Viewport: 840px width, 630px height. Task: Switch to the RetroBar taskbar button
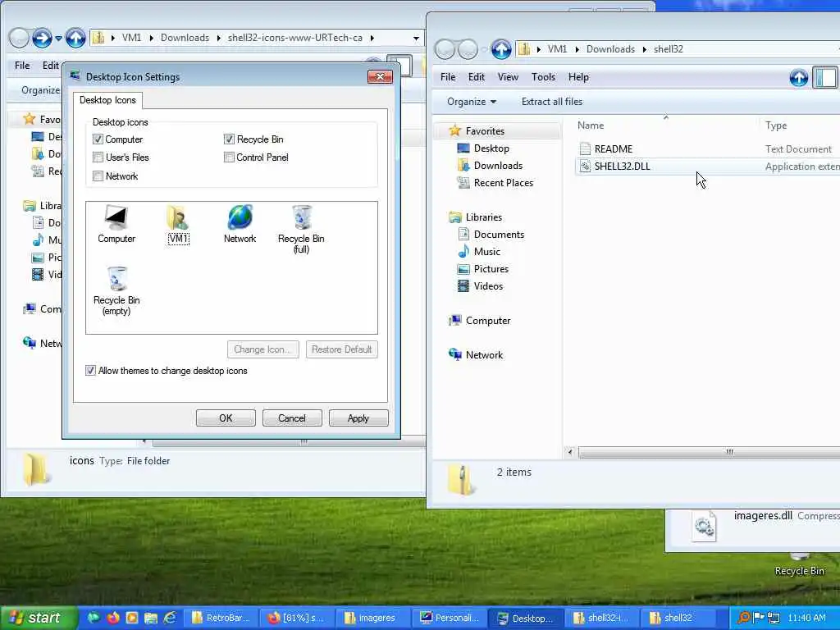tap(221, 618)
